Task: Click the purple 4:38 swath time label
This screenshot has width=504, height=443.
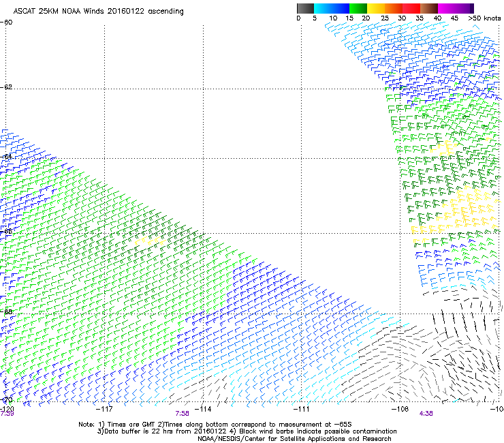Action: point(426,414)
